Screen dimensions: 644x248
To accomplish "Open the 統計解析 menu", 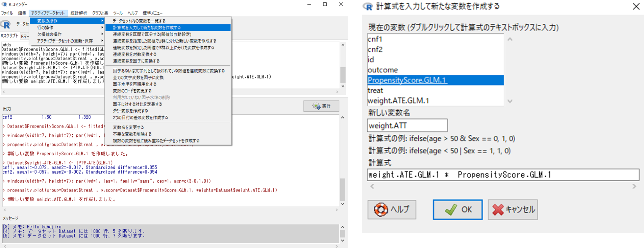I will point(79,13).
